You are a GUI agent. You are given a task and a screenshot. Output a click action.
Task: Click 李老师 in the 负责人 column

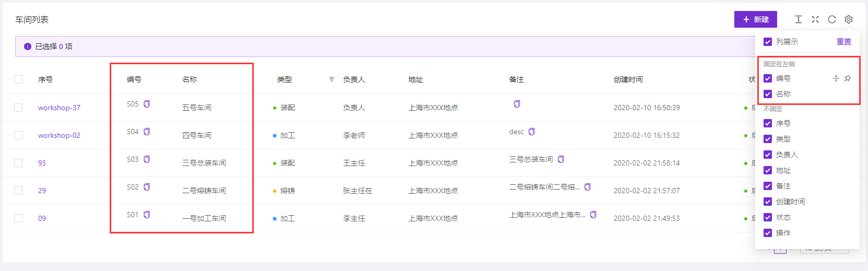(x=354, y=135)
